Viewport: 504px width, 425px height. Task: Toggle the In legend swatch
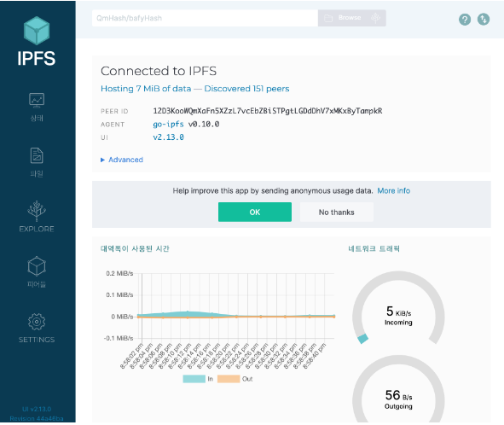pyautogui.click(x=194, y=379)
